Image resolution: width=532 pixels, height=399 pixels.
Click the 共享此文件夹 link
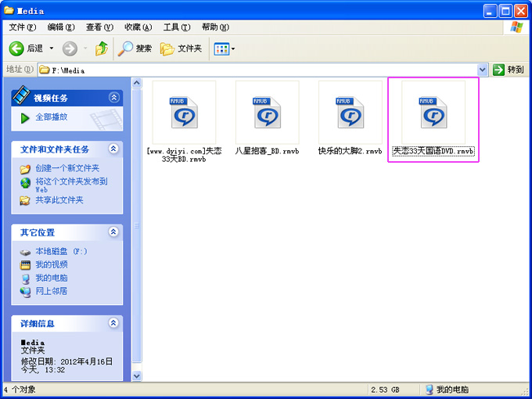click(x=59, y=199)
